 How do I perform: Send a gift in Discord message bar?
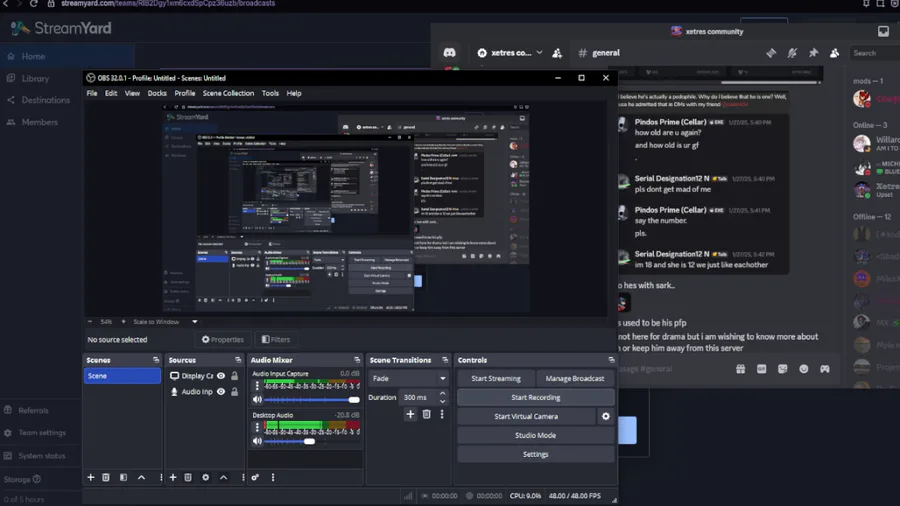coord(740,369)
